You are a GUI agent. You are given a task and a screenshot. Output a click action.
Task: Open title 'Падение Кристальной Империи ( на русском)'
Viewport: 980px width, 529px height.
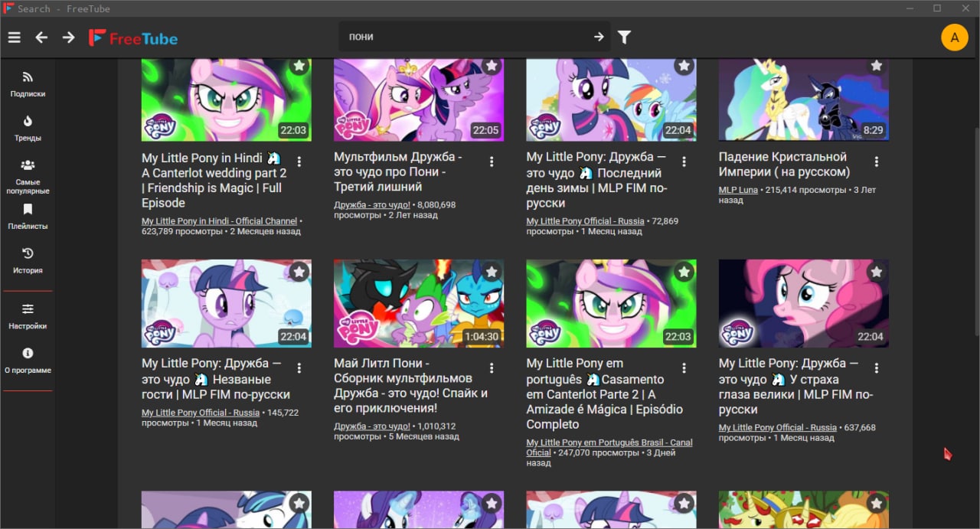pos(784,165)
